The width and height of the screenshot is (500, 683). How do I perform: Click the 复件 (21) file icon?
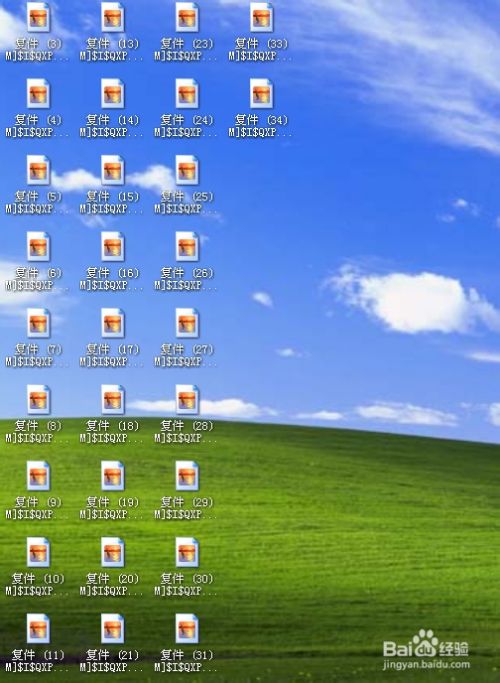(113, 629)
